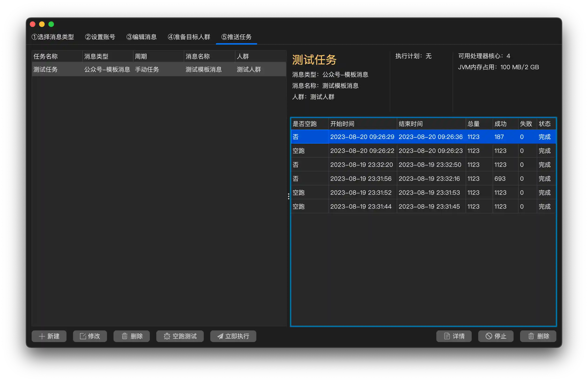
Task: Click the bug icon on 空跑测试
Action: pos(167,336)
